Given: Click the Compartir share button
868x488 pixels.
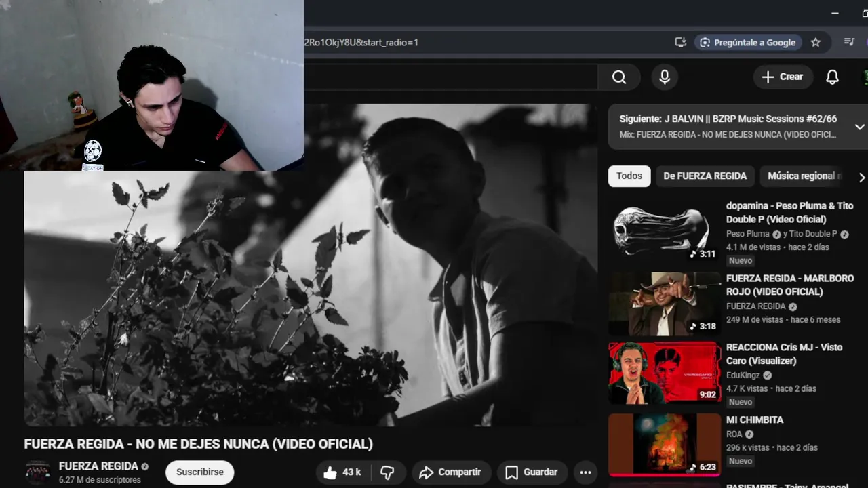Looking at the screenshot, I should point(450,472).
